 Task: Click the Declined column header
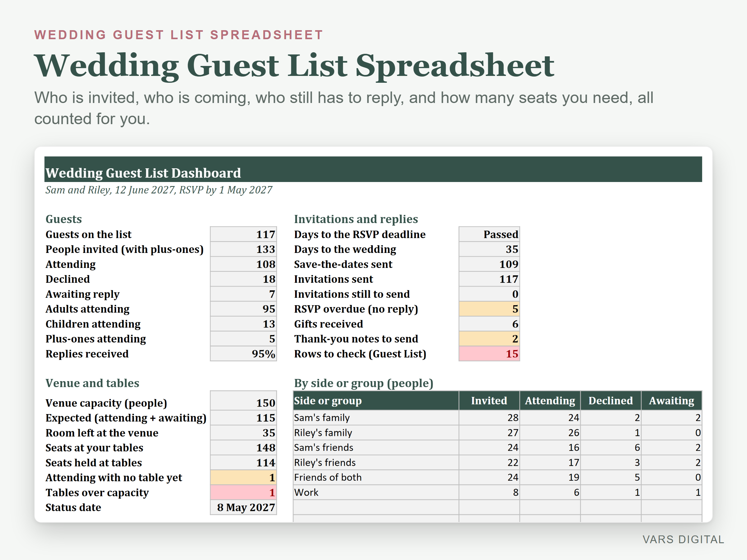[x=611, y=401]
